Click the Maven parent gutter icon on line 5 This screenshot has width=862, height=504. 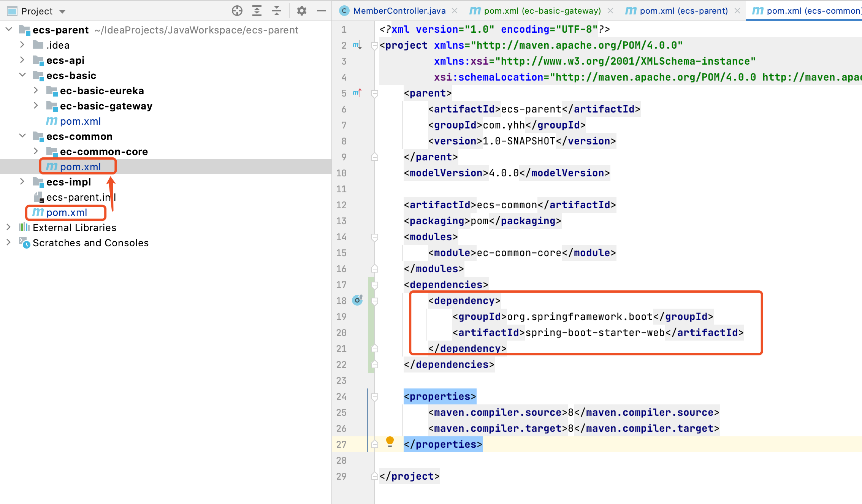pos(357,93)
